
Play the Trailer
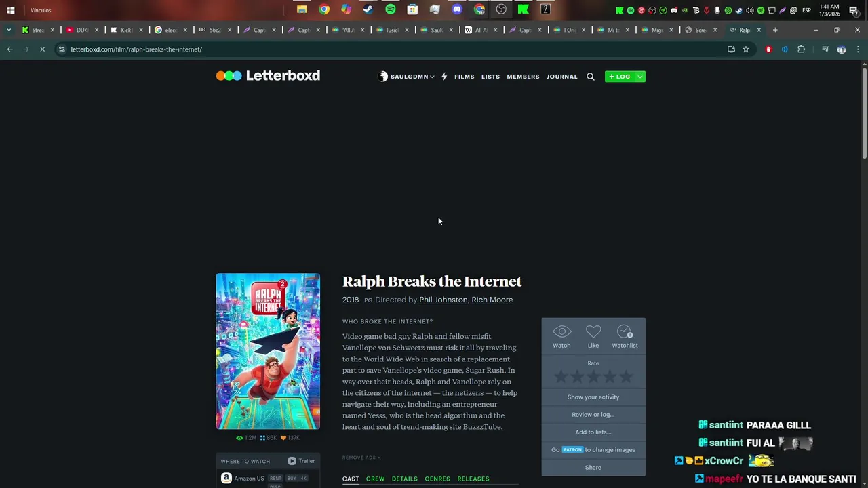301,461
